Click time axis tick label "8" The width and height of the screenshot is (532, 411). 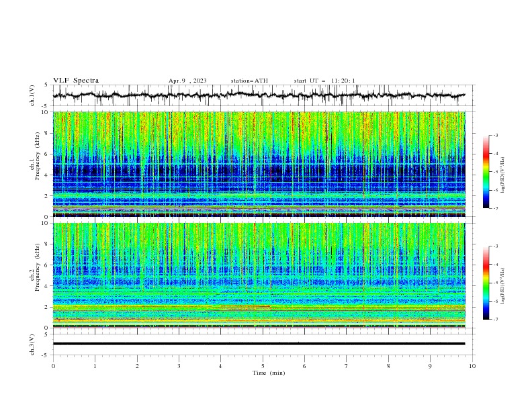coord(388,366)
